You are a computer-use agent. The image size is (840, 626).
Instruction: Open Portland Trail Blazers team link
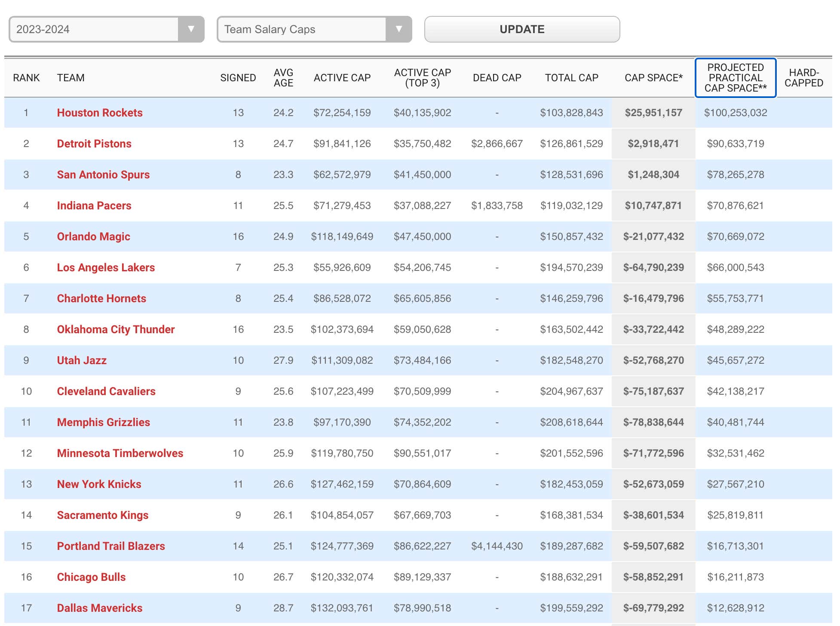(x=111, y=546)
